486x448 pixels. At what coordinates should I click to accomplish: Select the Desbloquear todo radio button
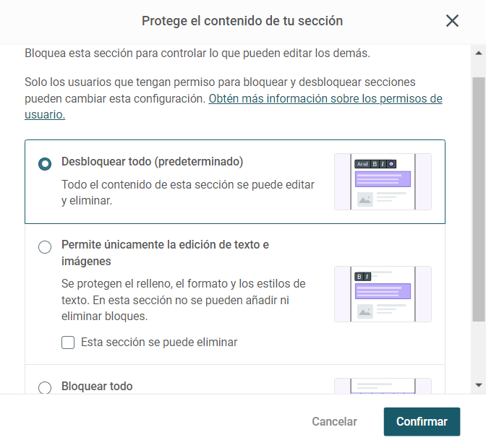(45, 164)
